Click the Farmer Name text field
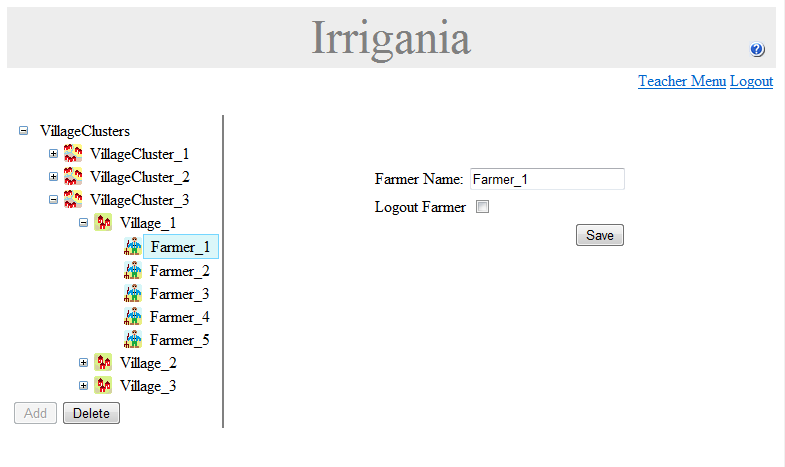 (x=546, y=180)
